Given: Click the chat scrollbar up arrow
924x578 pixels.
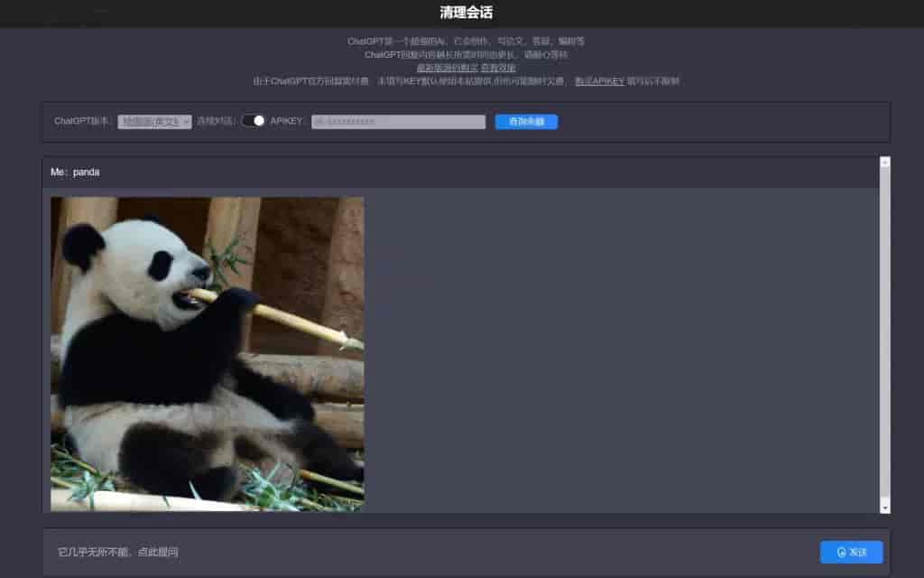Looking at the screenshot, I should (x=884, y=163).
